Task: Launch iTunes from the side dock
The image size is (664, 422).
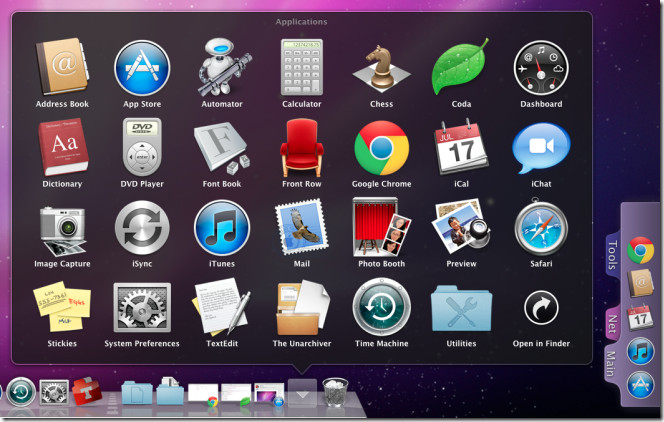Action: [x=640, y=351]
